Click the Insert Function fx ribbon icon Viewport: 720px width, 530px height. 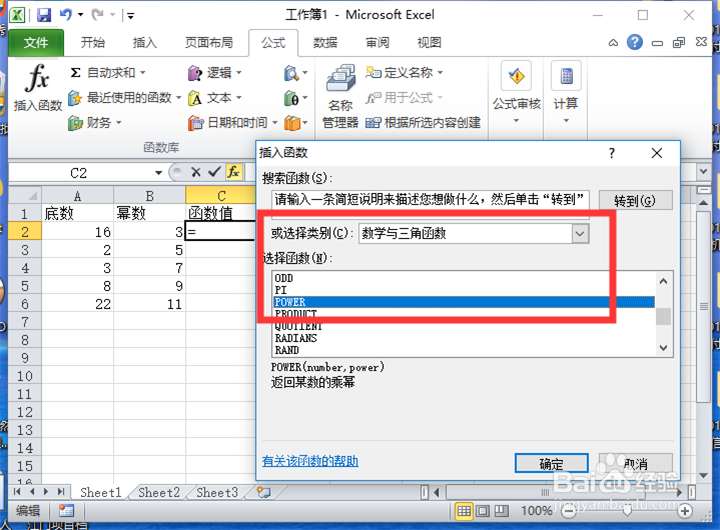(x=37, y=87)
